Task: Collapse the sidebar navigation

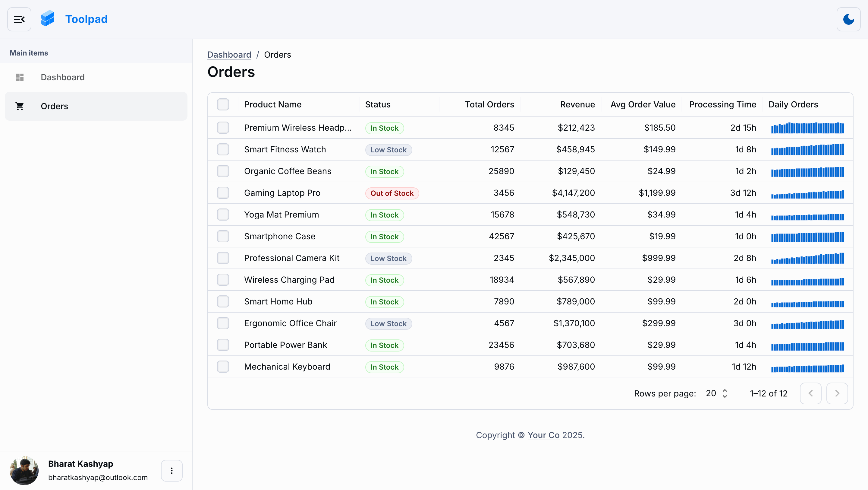Action: tap(19, 19)
